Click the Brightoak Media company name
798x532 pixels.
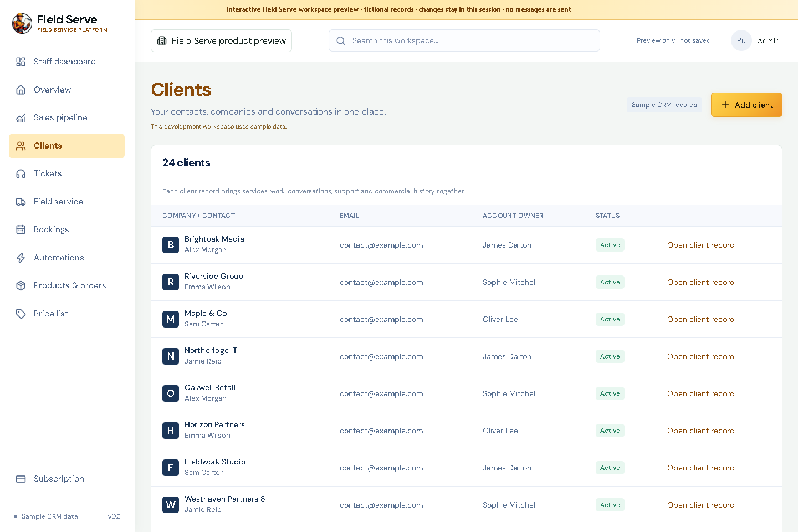tap(214, 239)
